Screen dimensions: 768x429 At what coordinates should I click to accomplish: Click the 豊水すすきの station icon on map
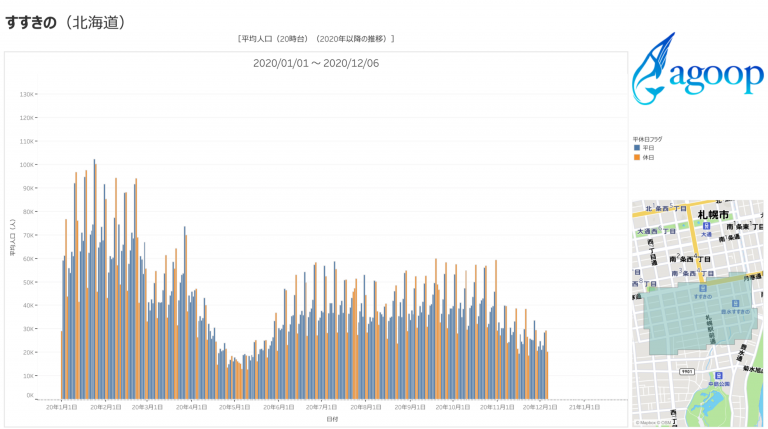point(735,303)
